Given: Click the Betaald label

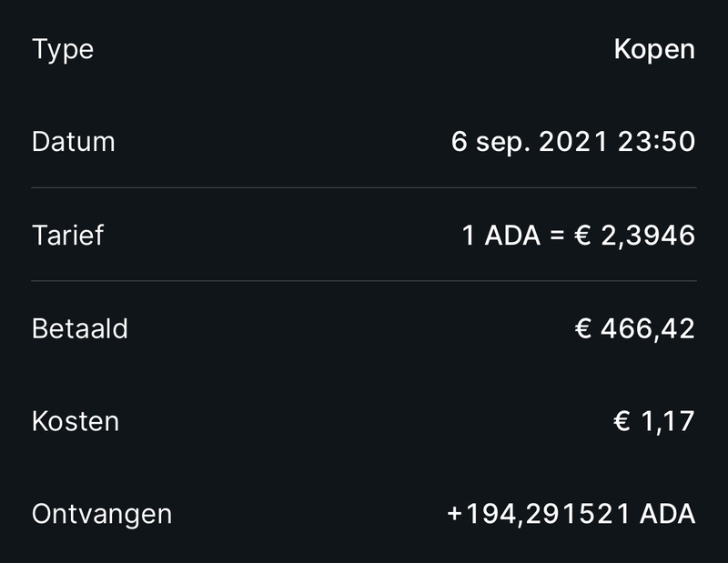Looking at the screenshot, I should pos(79,328).
